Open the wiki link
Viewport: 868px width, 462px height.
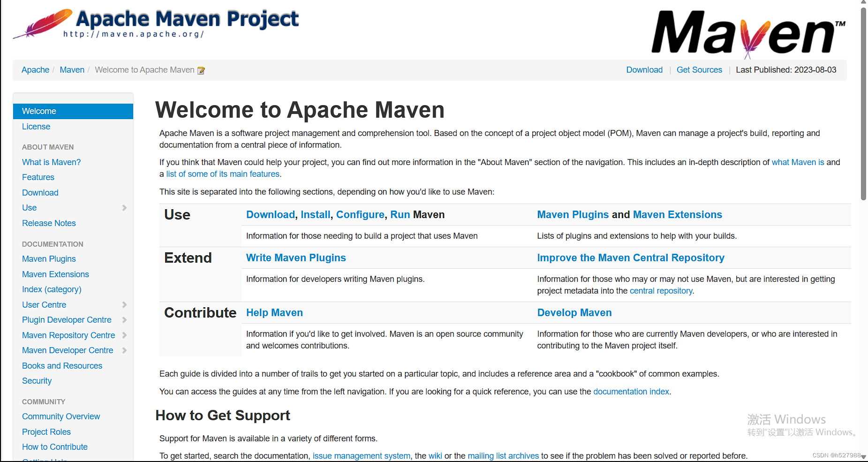point(435,456)
